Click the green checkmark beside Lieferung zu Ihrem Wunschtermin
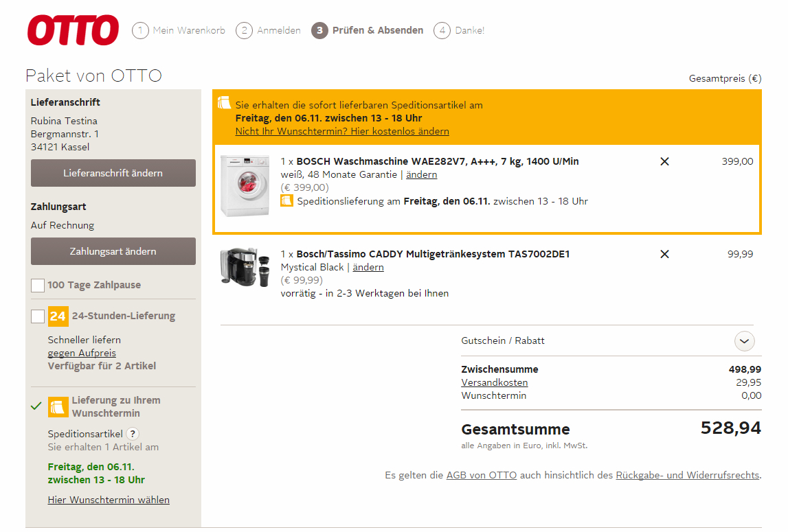The height and width of the screenshot is (532, 788). [x=36, y=406]
